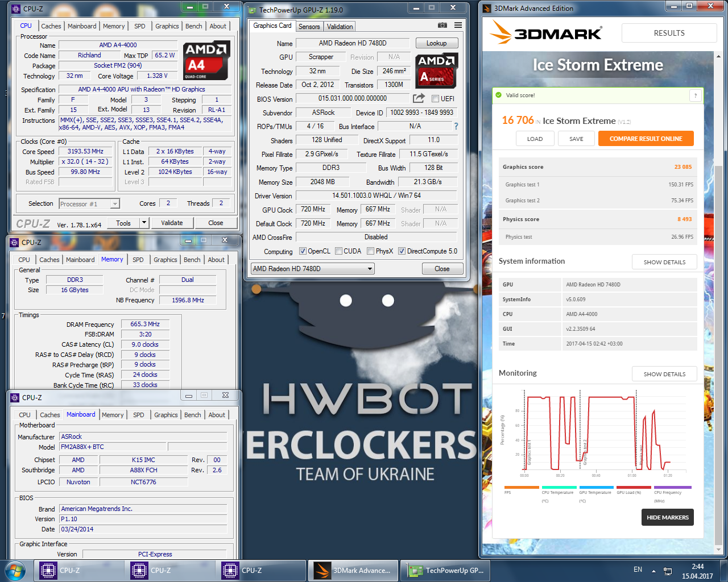Open the AMD Radeon HD 7480D GPU dropdown
Viewport: 728px width, 582px height.
click(312, 268)
